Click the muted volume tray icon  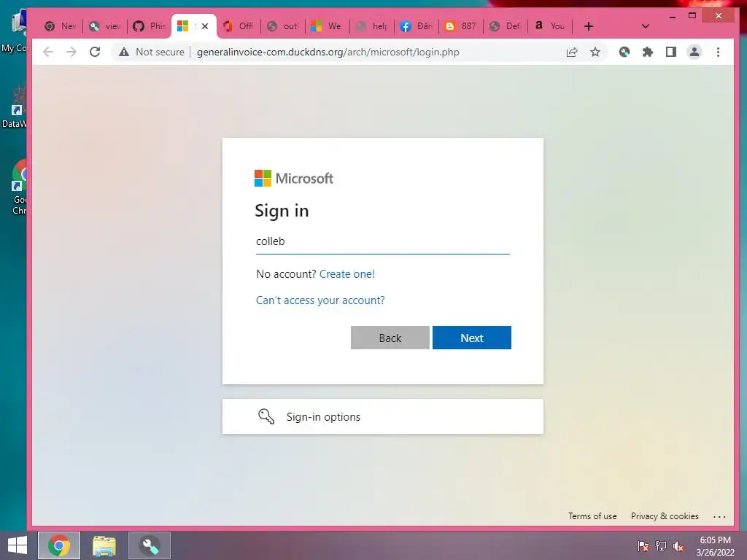[678, 546]
